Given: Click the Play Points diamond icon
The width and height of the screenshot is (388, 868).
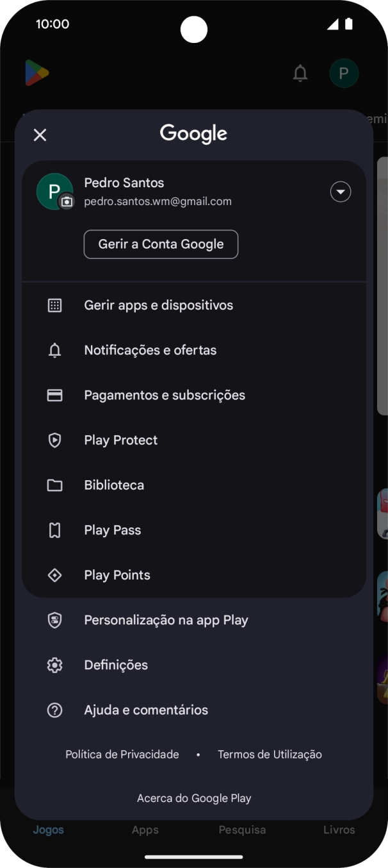Looking at the screenshot, I should (x=54, y=575).
